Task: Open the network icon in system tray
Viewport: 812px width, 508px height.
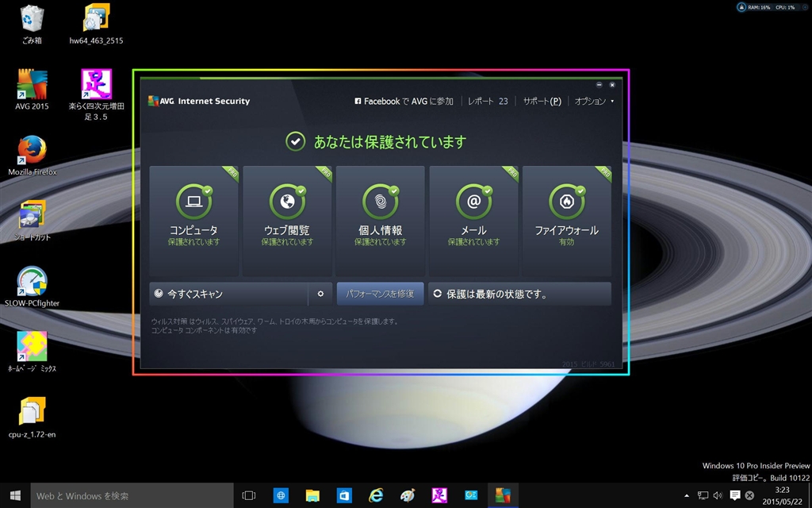Action: coord(703,495)
